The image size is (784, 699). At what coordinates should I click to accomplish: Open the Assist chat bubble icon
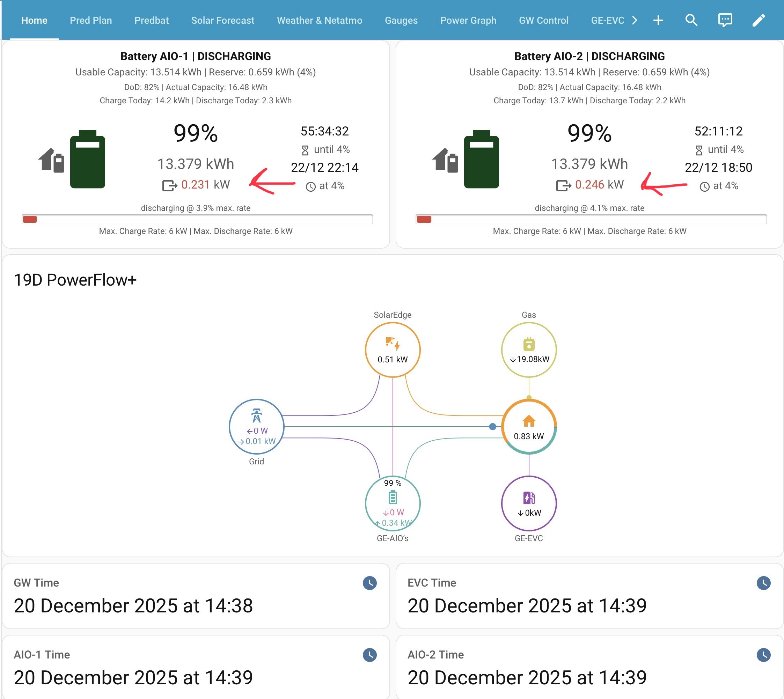[x=725, y=20]
